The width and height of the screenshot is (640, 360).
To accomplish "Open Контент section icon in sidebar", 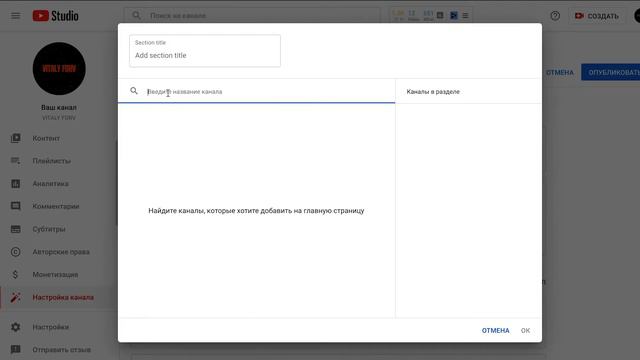I will coord(16,138).
